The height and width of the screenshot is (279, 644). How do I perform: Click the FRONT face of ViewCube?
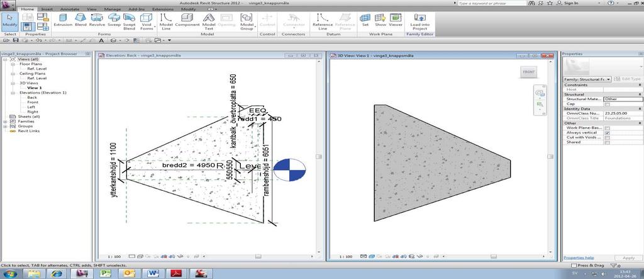click(x=528, y=72)
